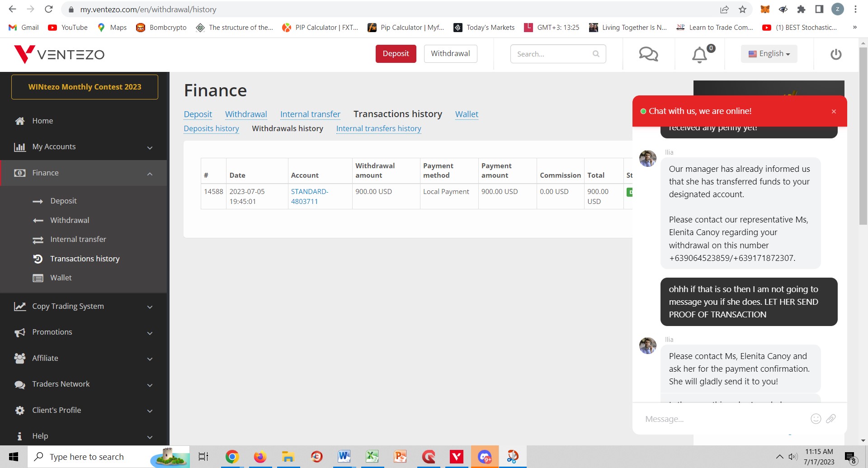Open the STANDARD-4803711 account link
Screen dimensions: 868x468
pos(309,197)
